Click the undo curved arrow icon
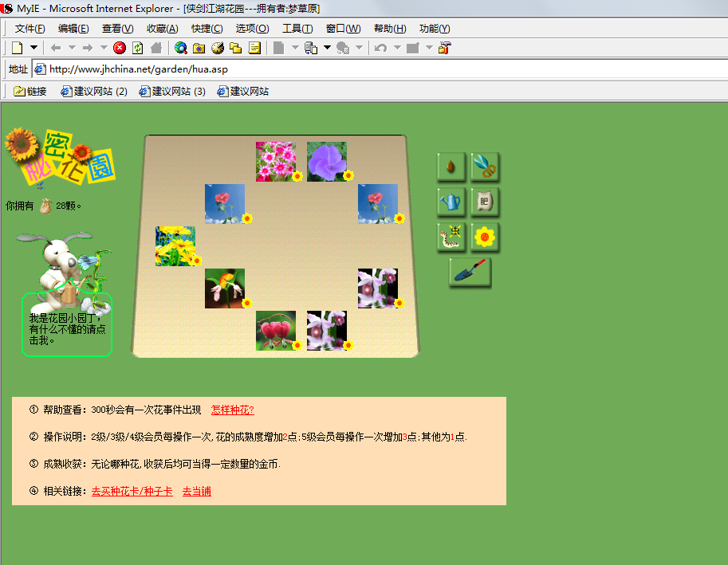The height and width of the screenshot is (565, 728). coord(380,48)
